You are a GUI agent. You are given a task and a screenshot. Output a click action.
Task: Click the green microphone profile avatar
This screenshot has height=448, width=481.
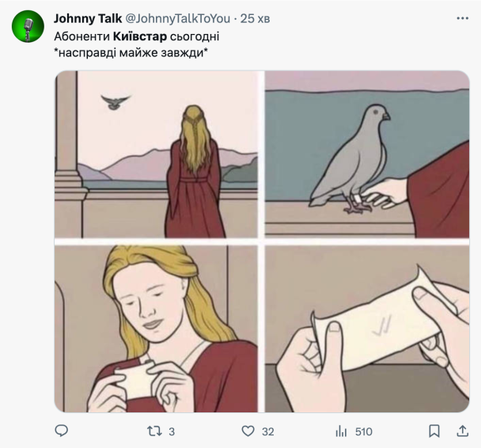coord(28,27)
